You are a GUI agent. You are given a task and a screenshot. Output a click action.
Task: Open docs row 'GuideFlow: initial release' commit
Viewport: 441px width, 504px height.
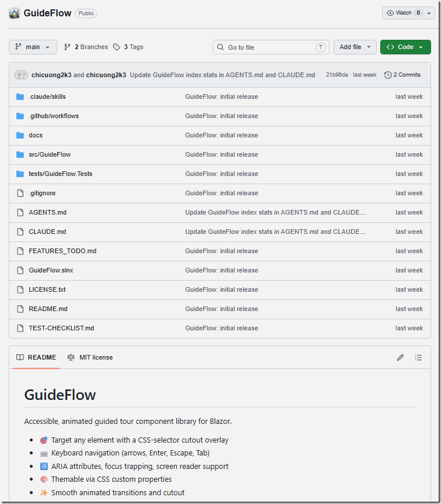(x=221, y=135)
